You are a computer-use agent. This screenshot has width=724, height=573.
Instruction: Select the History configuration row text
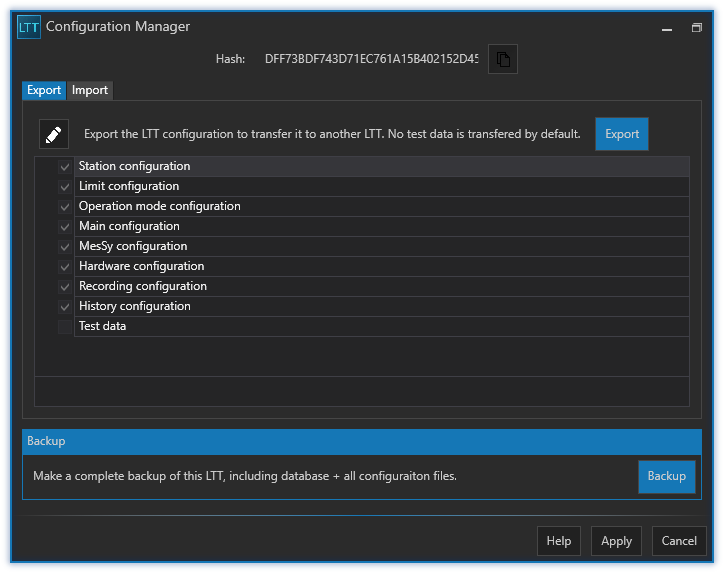click(134, 306)
